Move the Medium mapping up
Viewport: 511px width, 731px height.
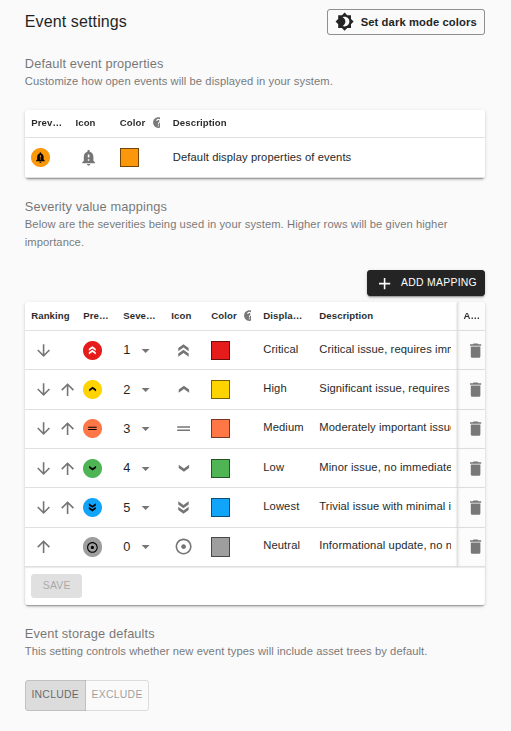coord(68,428)
